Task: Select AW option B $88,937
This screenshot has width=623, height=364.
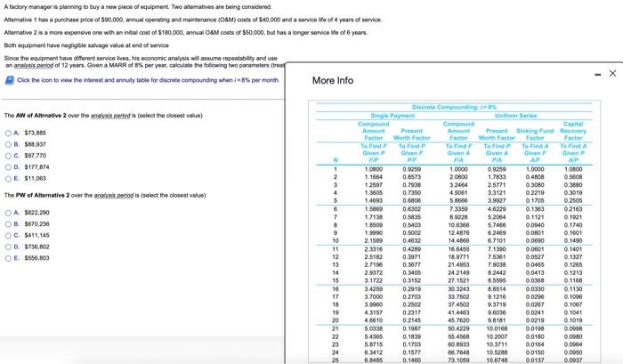Action: [x=8, y=145]
